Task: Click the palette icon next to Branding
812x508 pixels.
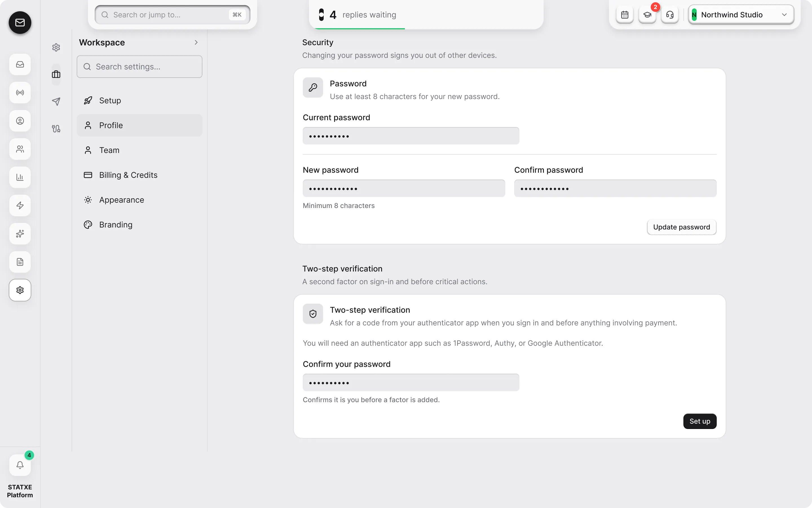Action: point(88,225)
